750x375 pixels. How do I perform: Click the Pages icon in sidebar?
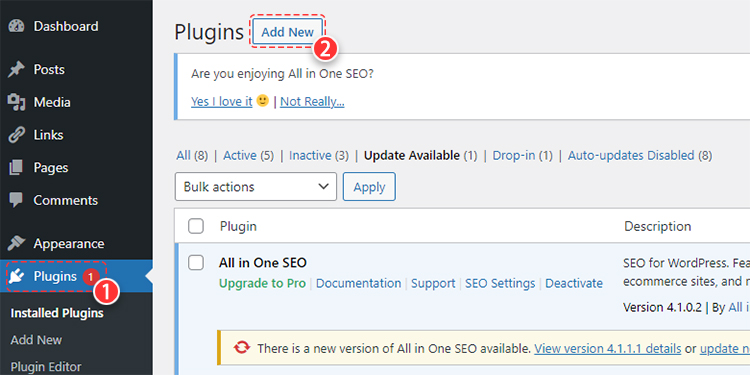(17, 168)
